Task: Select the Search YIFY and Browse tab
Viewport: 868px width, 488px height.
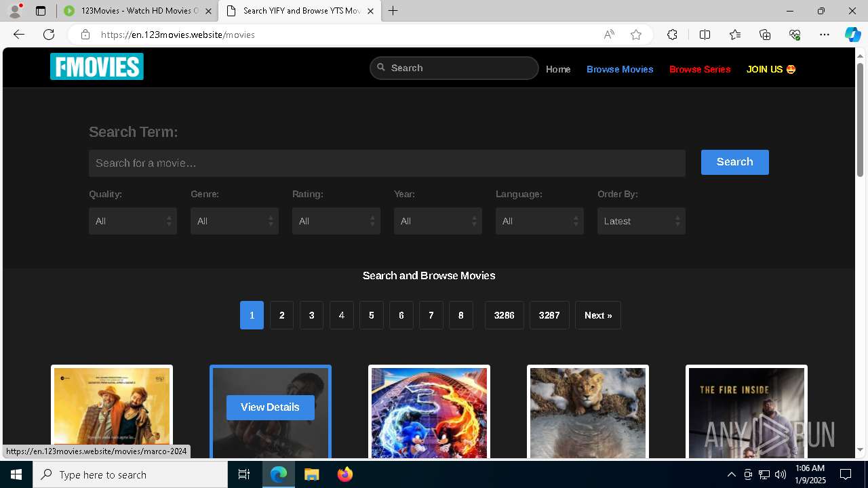Action: point(300,11)
